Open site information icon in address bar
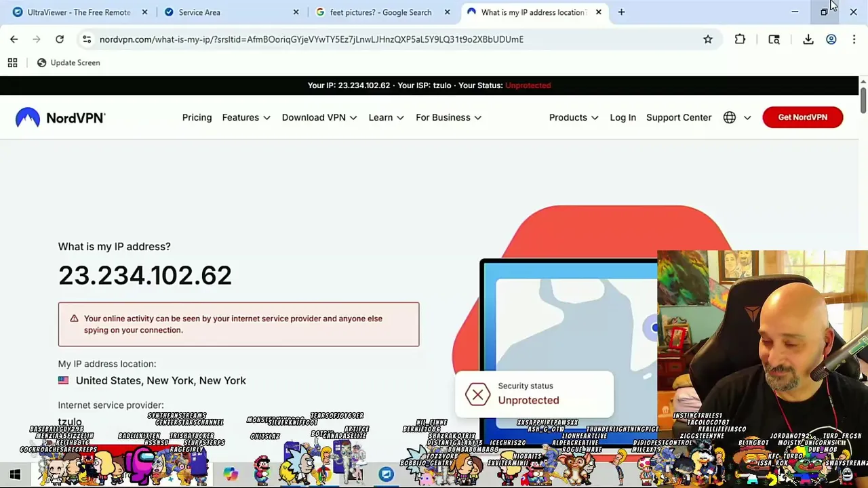Viewport: 868px width, 488px height. [87, 39]
